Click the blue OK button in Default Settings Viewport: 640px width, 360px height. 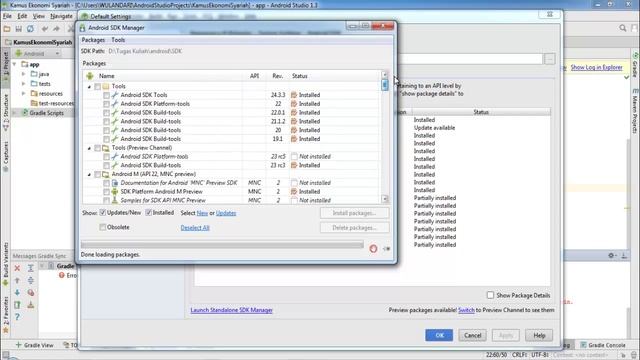[x=439, y=335]
